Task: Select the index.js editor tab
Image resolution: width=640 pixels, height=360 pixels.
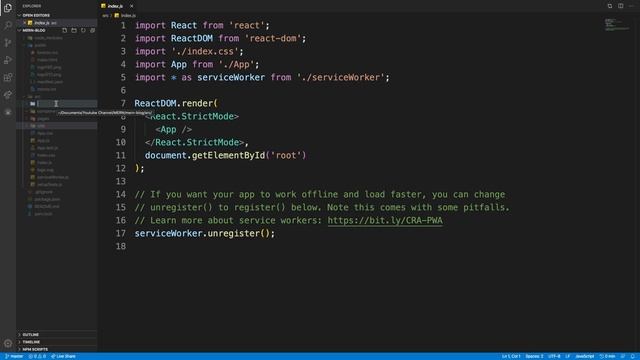Action: point(118,6)
